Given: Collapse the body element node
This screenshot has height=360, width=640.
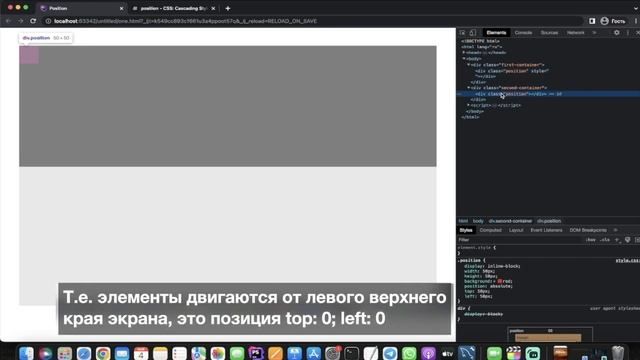Looking at the screenshot, I should click(x=464, y=59).
